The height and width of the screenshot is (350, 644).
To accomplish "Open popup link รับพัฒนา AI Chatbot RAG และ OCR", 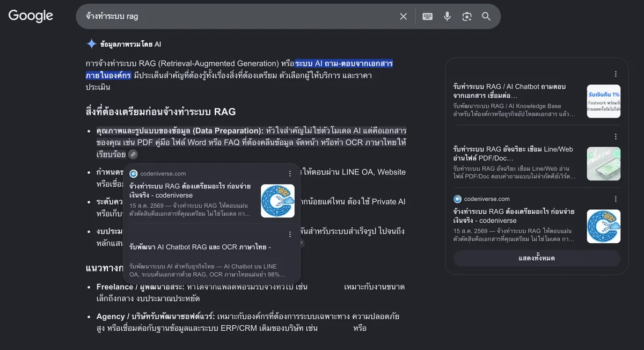I will pyautogui.click(x=200, y=247).
